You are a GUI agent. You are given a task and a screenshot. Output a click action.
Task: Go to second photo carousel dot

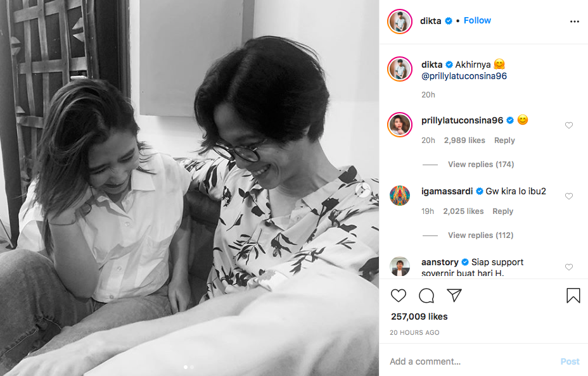coord(192,367)
